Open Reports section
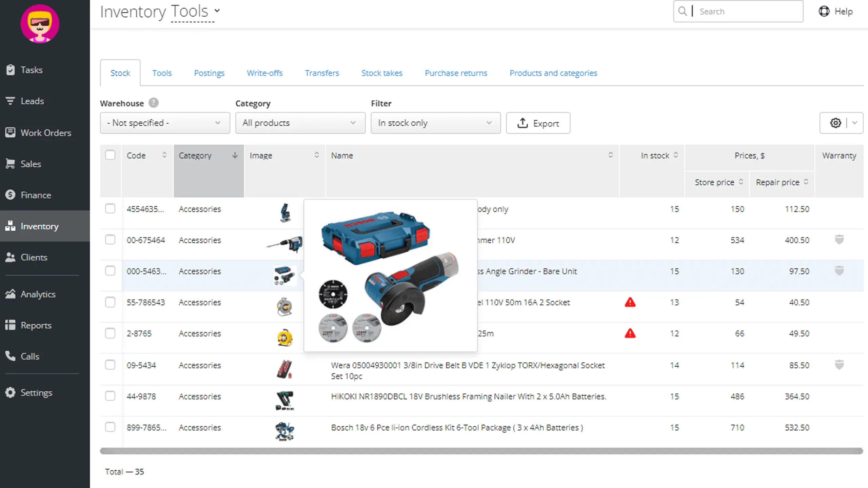868x488 pixels. point(28,325)
